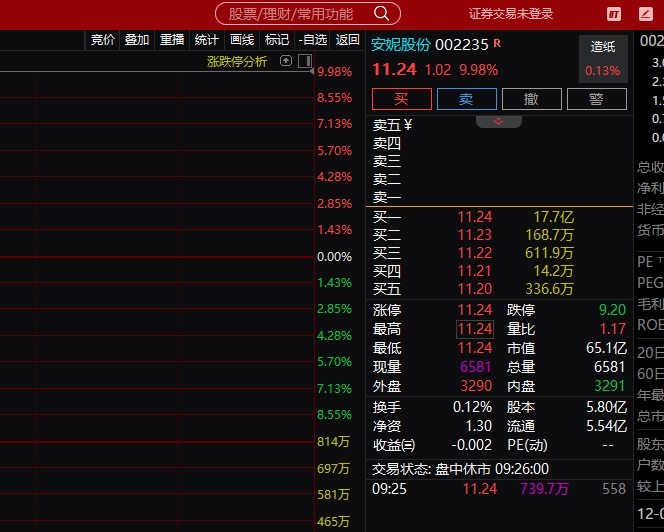Remove stock via -自选 button

pos(313,40)
